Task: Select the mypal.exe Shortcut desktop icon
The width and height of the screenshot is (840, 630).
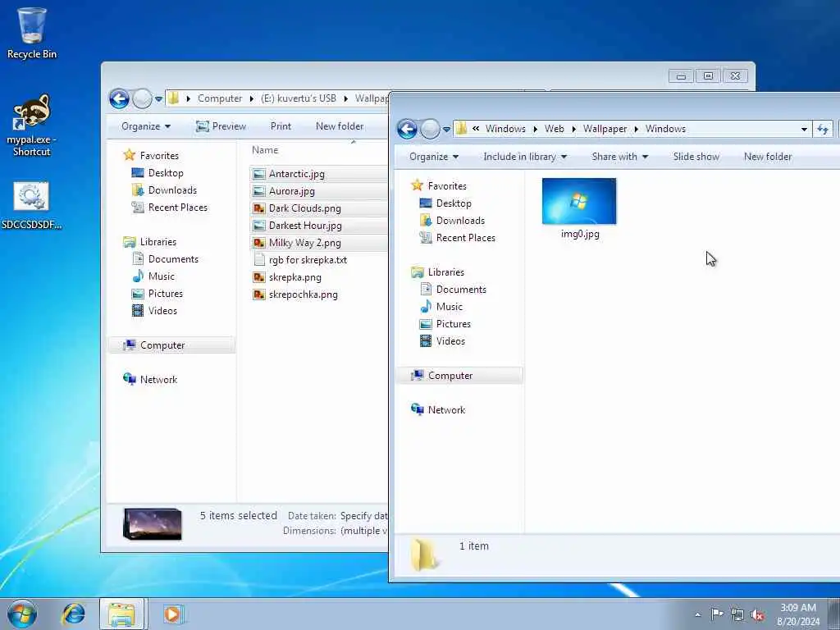Action: pyautogui.click(x=32, y=126)
